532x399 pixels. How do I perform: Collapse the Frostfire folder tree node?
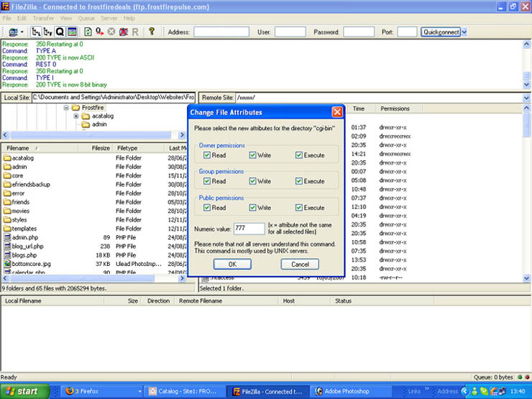66,108
